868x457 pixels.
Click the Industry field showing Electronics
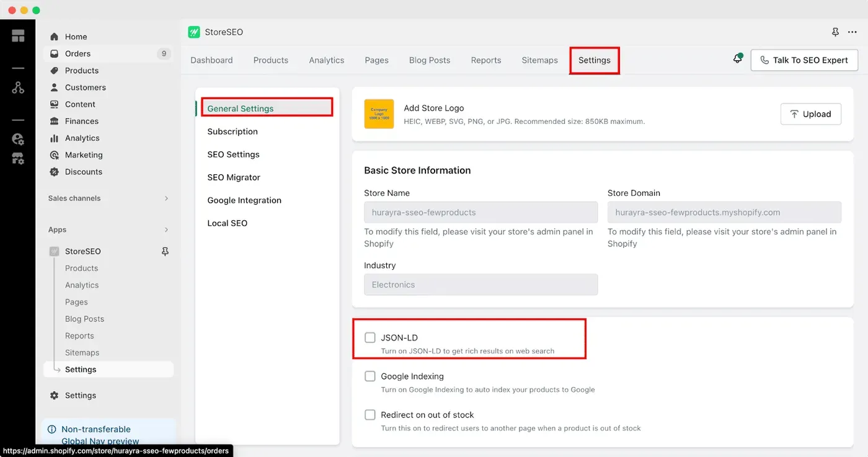[x=481, y=285]
